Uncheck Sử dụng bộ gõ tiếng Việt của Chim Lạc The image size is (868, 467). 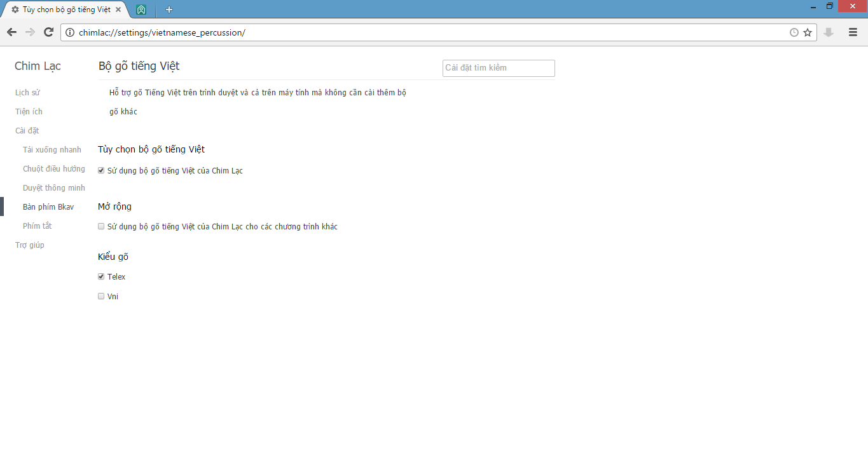point(101,170)
